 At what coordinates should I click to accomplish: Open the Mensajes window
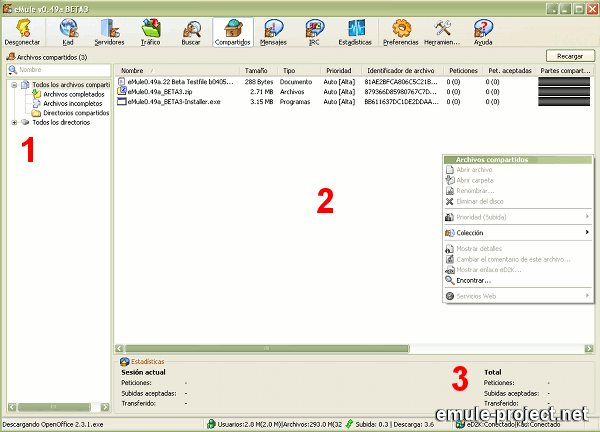[x=273, y=32]
